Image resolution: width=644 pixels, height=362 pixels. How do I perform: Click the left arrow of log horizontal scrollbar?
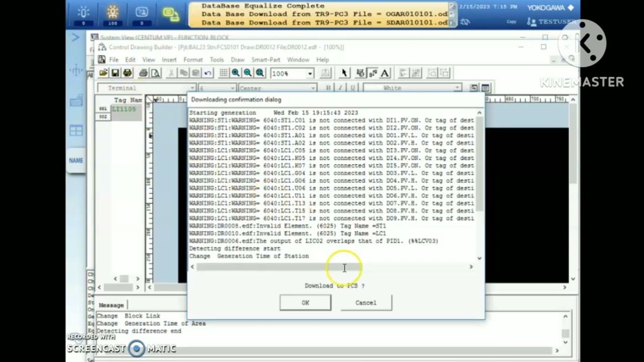(x=192, y=267)
